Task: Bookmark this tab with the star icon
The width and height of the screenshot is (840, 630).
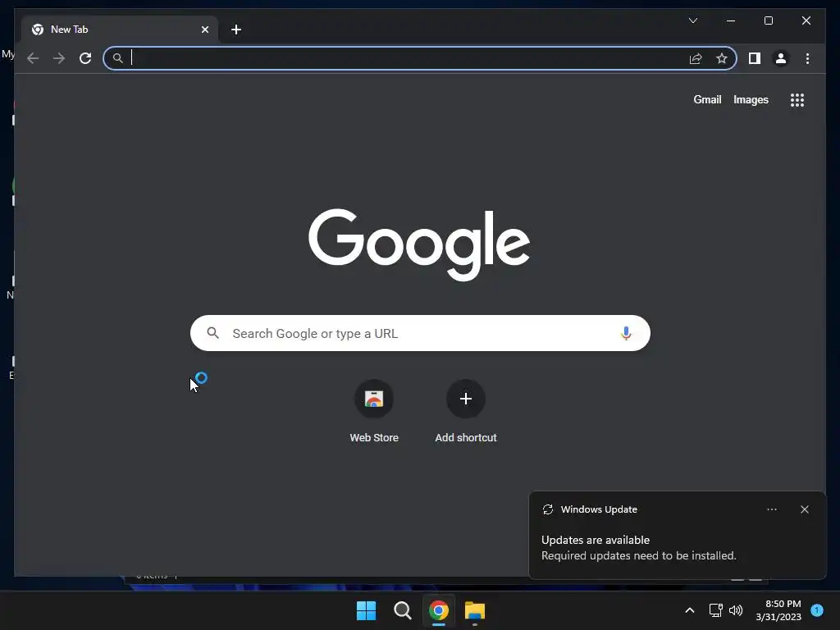Action: point(722,58)
